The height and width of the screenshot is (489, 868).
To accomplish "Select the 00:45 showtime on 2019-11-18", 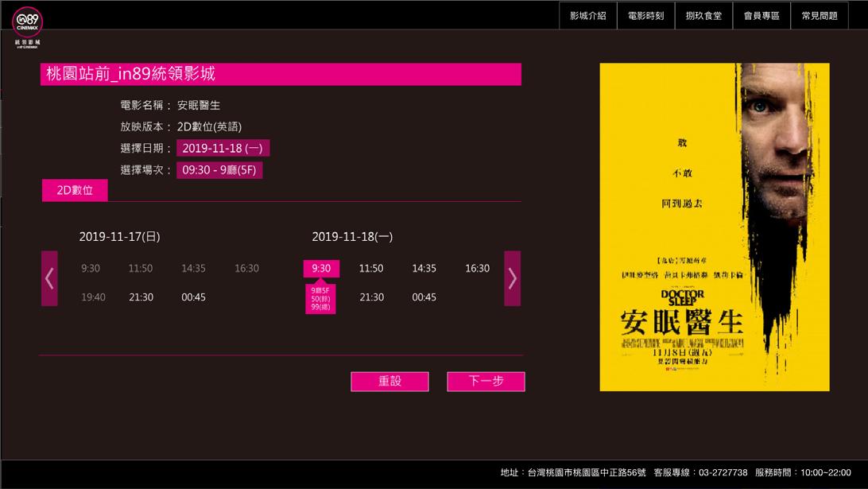I will point(424,297).
